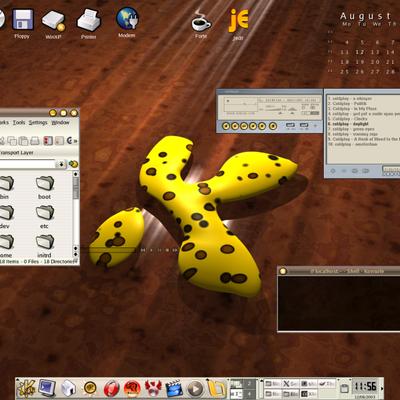Click the red-blue view icon in the Konqueror toolbar
Screen dimensions: 400x400
(x=48, y=141)
